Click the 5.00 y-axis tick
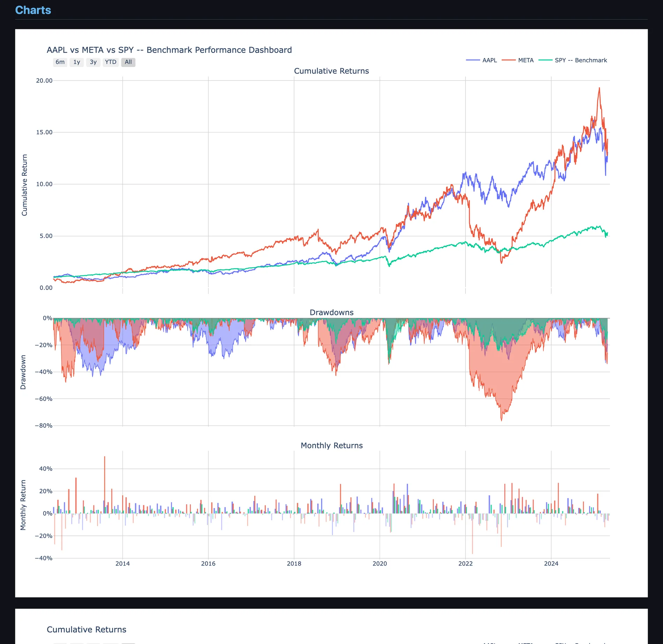663x644 pixels. [x=46, y=236]
